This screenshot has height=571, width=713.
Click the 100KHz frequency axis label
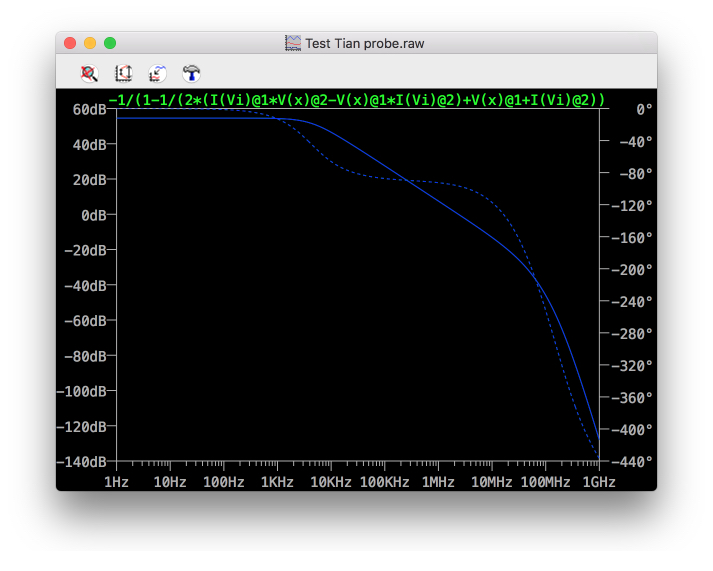(385, 482)
